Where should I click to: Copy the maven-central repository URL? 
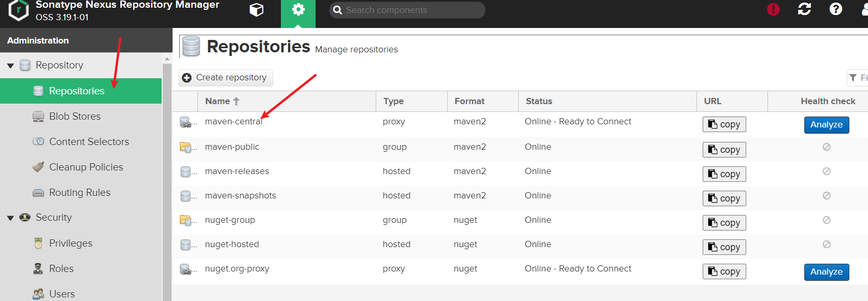pos(724,124)
